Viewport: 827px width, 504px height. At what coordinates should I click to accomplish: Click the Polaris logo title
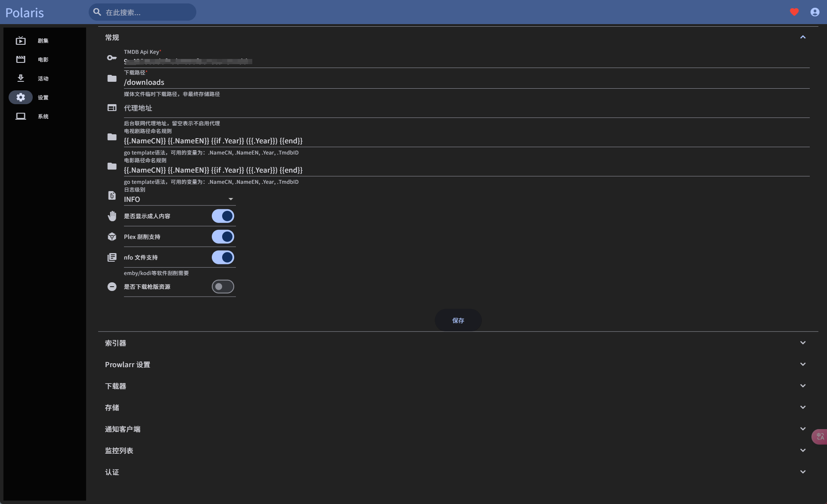(x=25, y=12)
